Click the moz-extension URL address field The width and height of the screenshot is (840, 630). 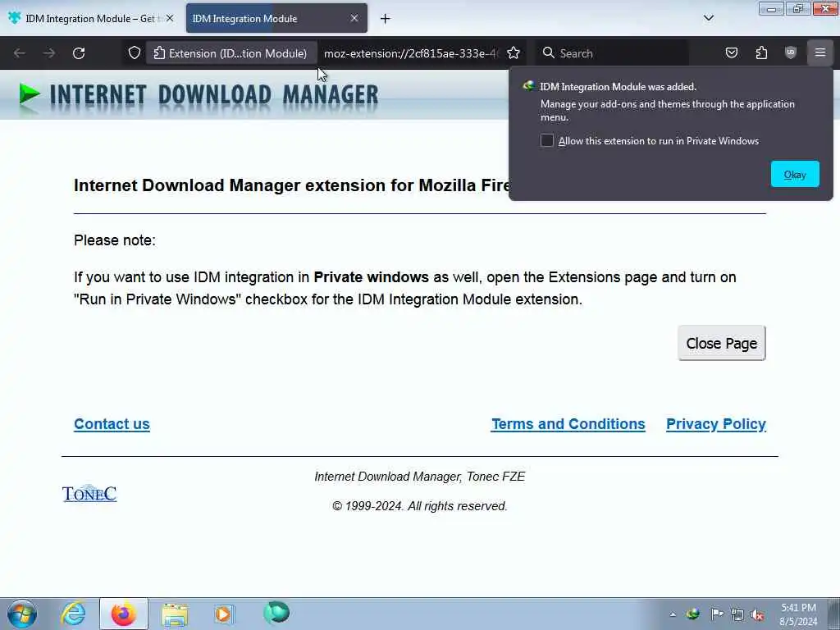tap(410, 53)
